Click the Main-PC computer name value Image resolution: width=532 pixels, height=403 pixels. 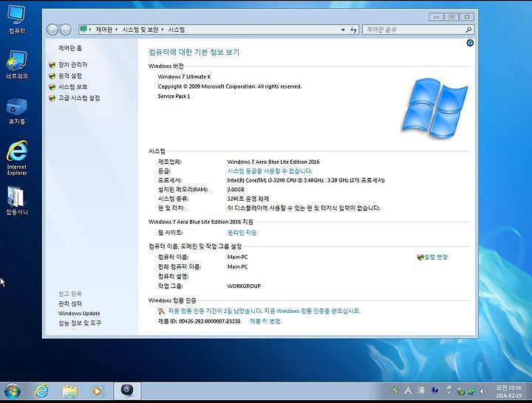(x=237, y=258)
